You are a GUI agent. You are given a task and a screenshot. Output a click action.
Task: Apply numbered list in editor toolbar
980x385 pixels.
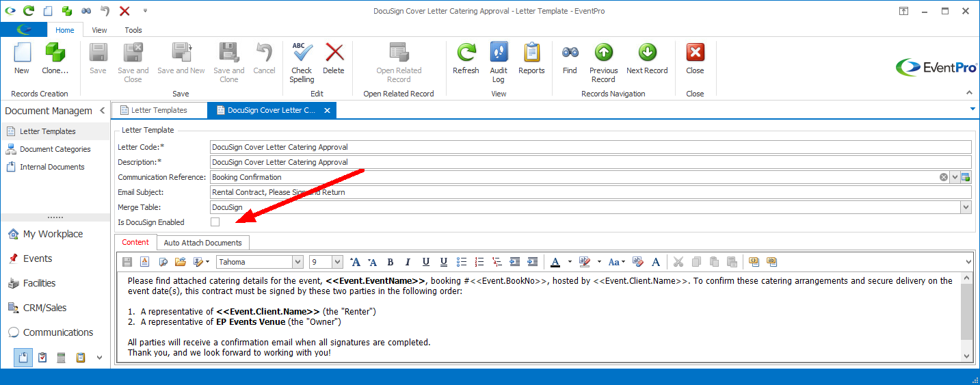coord(479,262)
